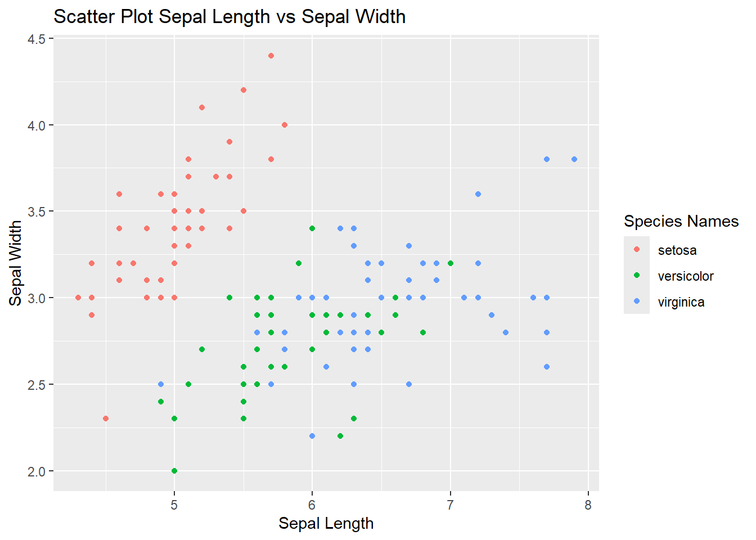This screenshot has width=756, height=540.
Task: Click the "Sepal Width" y-axis label
Action: tap(16, 263)
